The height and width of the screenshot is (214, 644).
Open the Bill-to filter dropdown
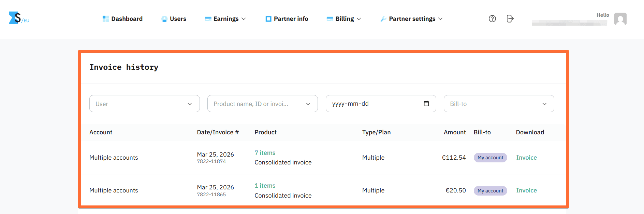[498, 103]
